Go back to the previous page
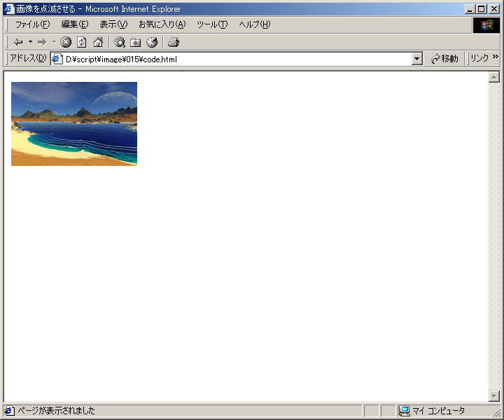This screenshot has height=420, width=504. point(18,42)
